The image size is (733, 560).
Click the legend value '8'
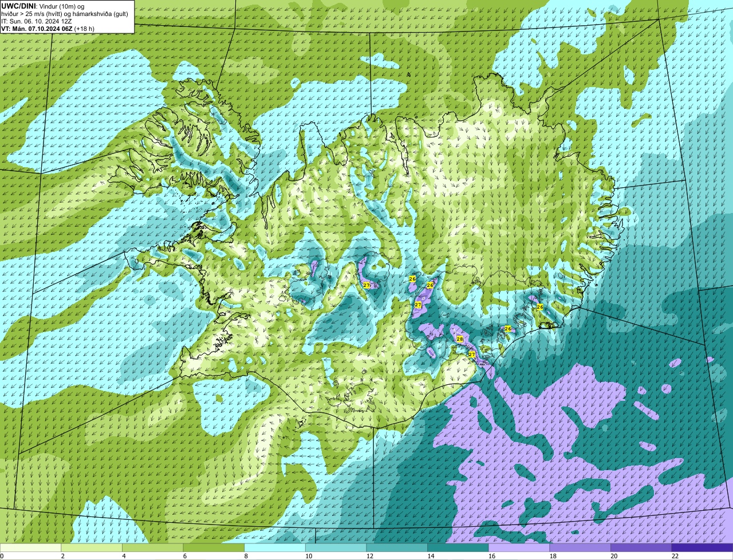246,556
